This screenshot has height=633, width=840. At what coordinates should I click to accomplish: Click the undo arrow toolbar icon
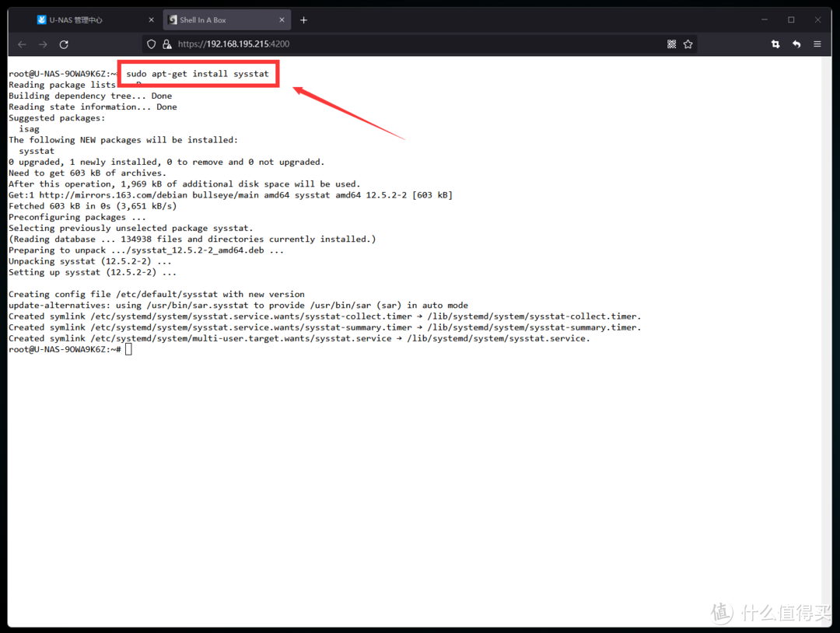coord(796,44)
